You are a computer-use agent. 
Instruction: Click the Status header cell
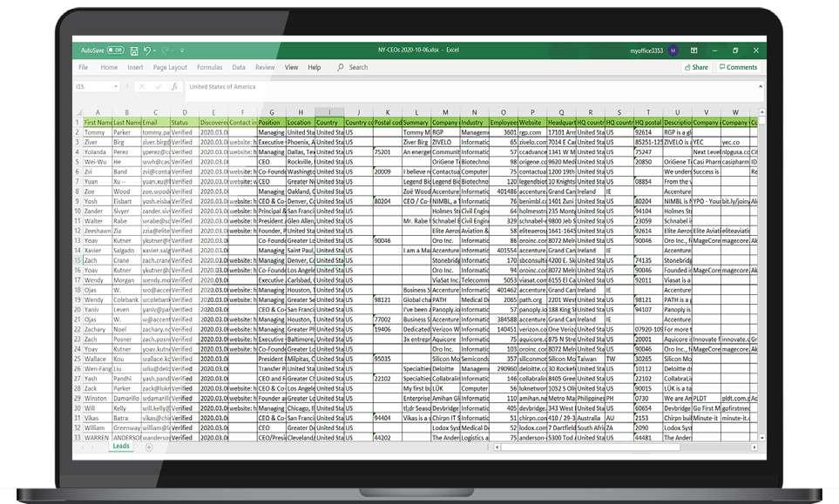[x=185, y=123]
